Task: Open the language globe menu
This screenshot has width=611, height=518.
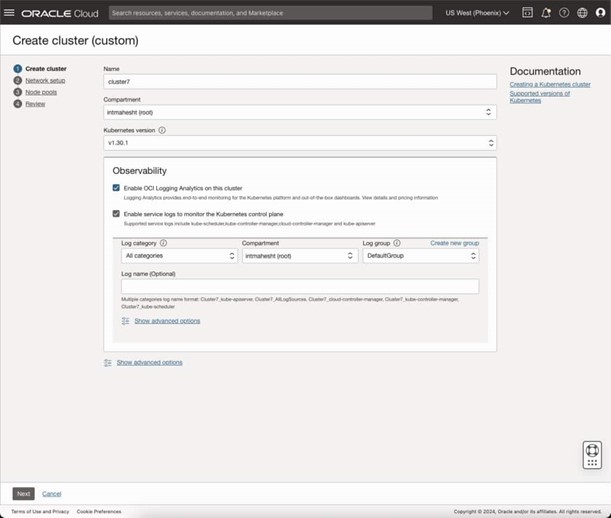Action: [x=582, y=13]
